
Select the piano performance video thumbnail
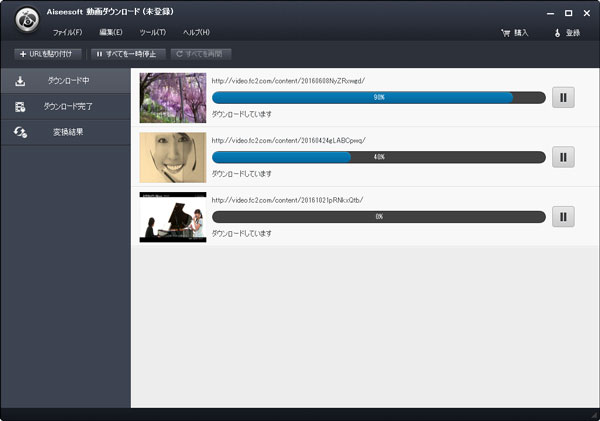[x=172, y=216]
